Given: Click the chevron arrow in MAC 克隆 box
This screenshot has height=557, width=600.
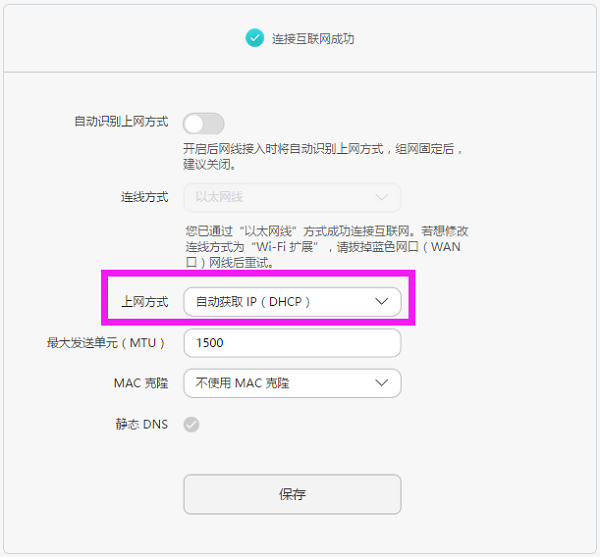Looking at the screenshot, I should click(381, 383).
